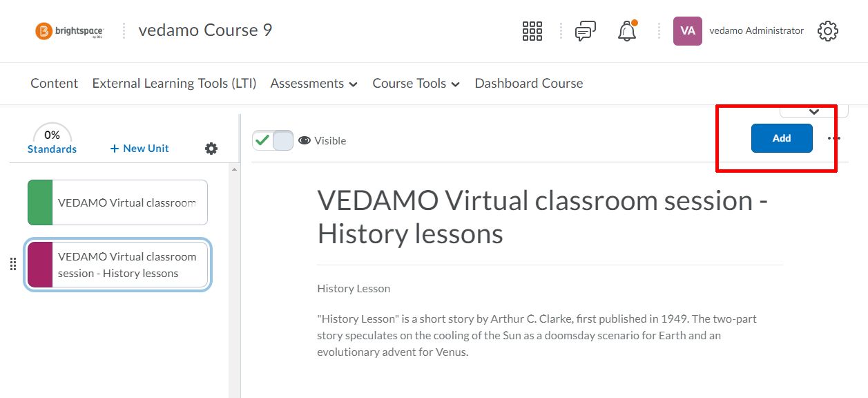Toggle the unit visibility switch
Image resolution: width=868 pixels, height=398 pixels.
point(273,140)
